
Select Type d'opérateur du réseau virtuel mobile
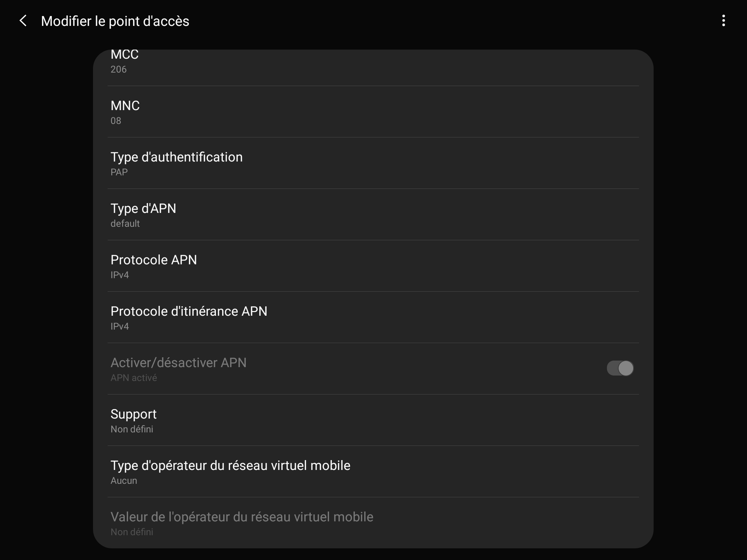373,472
